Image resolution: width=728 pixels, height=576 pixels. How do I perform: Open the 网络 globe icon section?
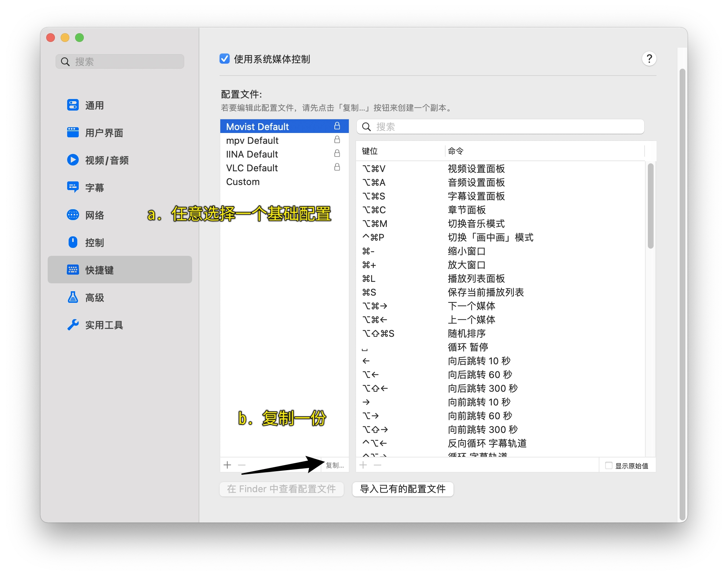(x=73, y=215)
